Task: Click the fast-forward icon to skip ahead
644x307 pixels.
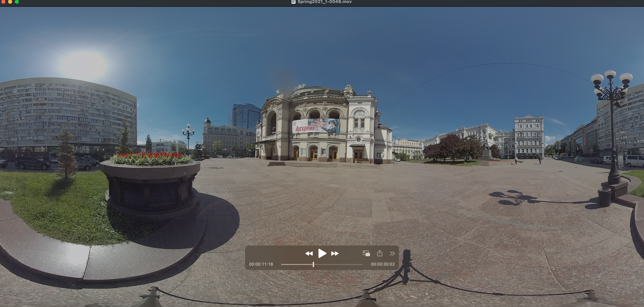Action: tap(335, 254)
